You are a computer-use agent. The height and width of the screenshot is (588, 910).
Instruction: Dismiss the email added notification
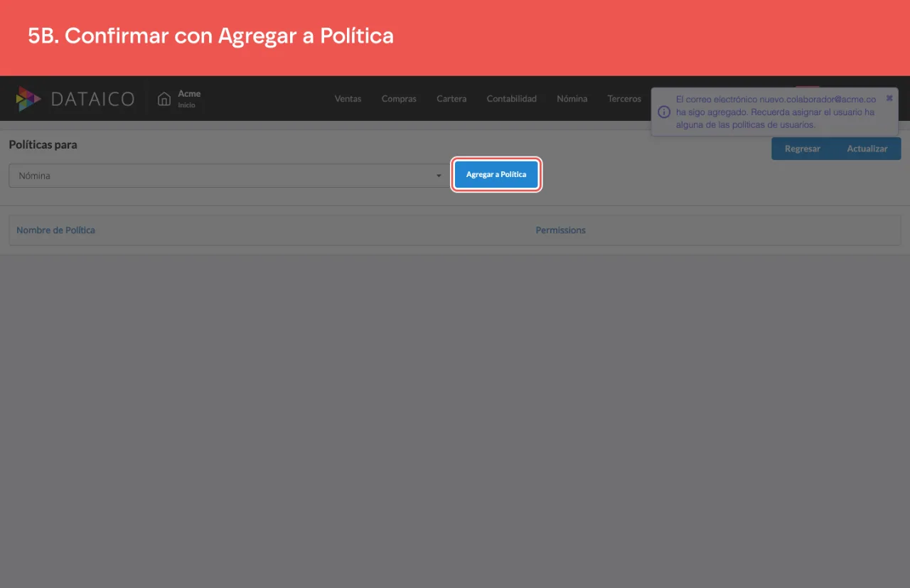click(x=889, y=98)
